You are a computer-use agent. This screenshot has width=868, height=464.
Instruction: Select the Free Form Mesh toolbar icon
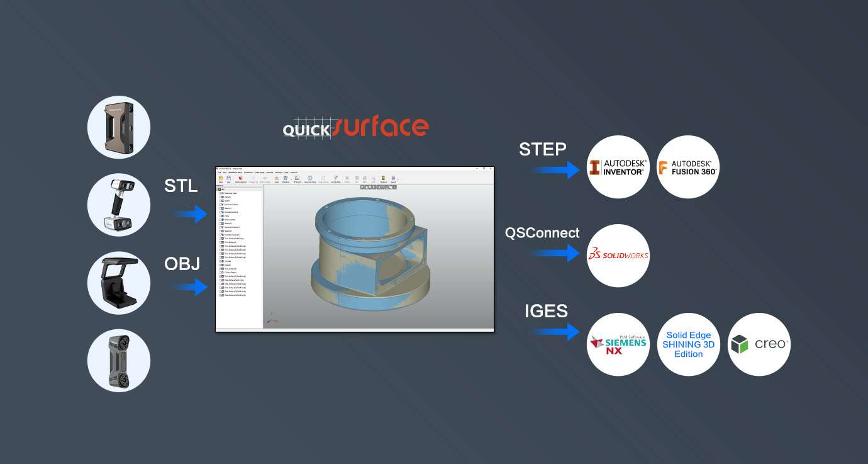point(310,178)
